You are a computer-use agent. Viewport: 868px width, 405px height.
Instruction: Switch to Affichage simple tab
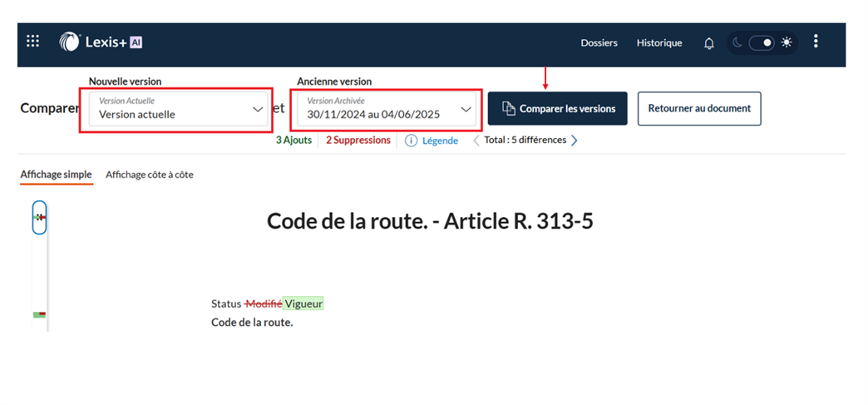pyautogui.click(x=56, y=175)
